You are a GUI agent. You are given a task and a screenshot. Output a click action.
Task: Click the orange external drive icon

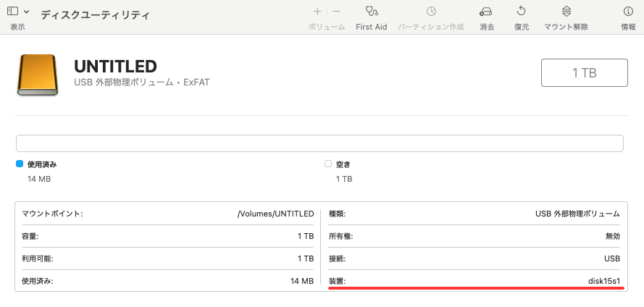coord(38,76)
